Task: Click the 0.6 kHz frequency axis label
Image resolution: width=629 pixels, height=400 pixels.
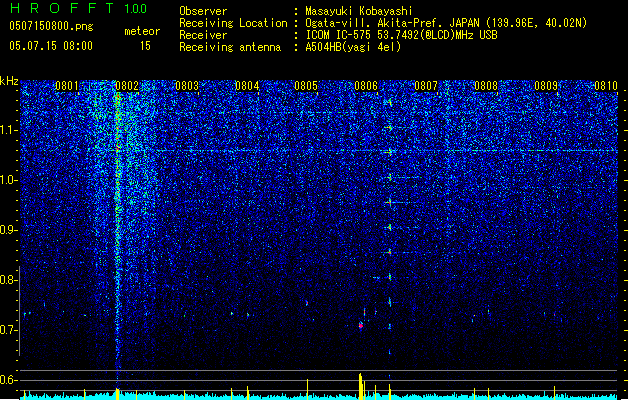Action: coord(9,380)
